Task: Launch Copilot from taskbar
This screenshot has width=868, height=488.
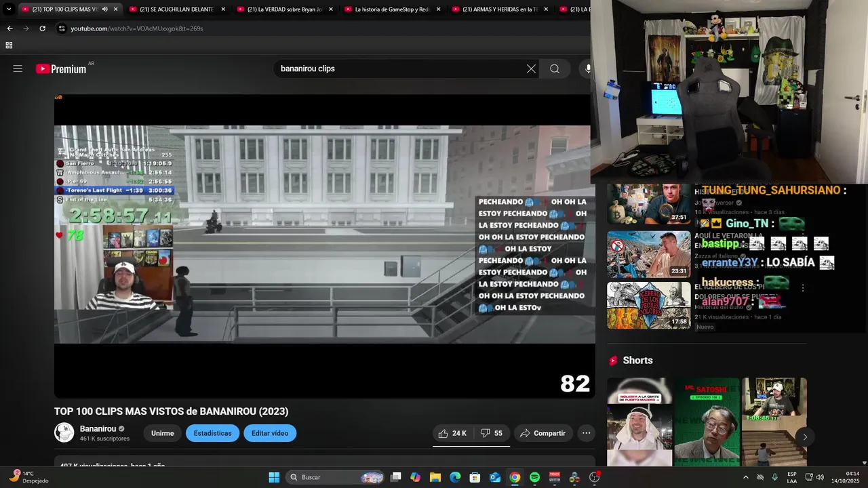Action: click(x=416, y=477)
